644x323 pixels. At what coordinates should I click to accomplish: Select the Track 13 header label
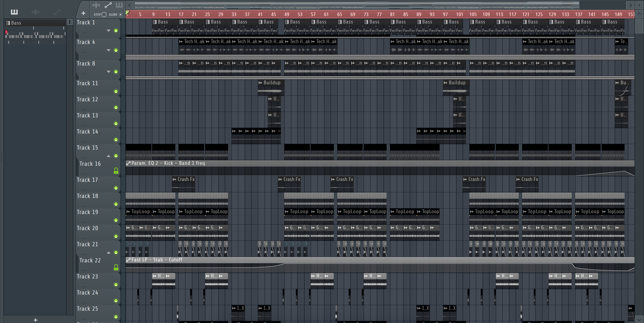[87, 115]
